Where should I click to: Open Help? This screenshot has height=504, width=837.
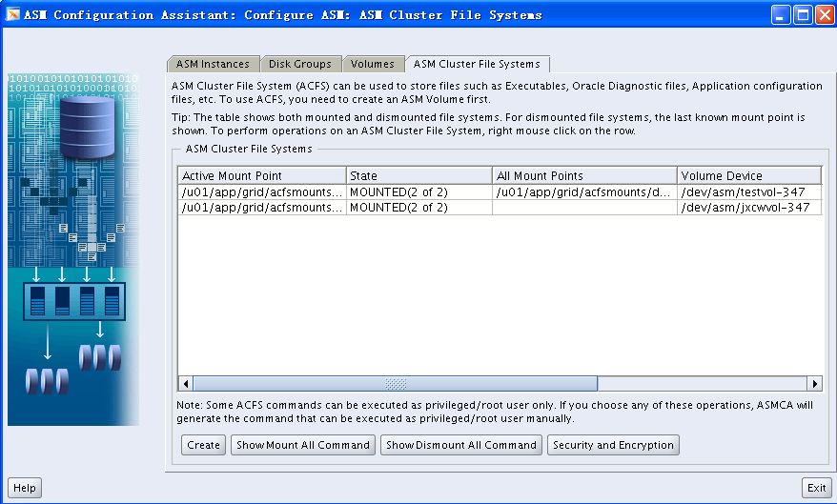coord(25,488)
